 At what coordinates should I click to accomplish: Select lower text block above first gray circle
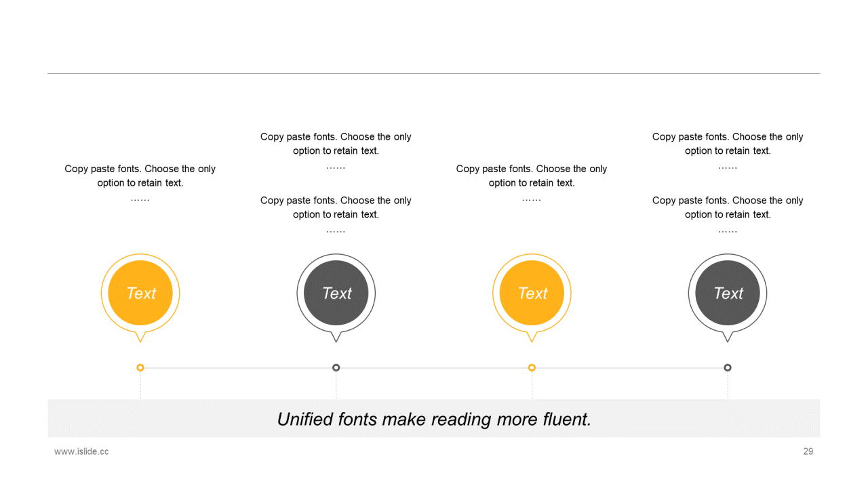[x=336, y=216]
